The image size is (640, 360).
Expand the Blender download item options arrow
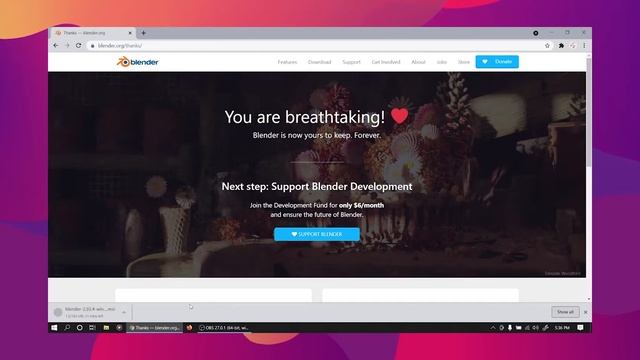click(x=124, y=312)
